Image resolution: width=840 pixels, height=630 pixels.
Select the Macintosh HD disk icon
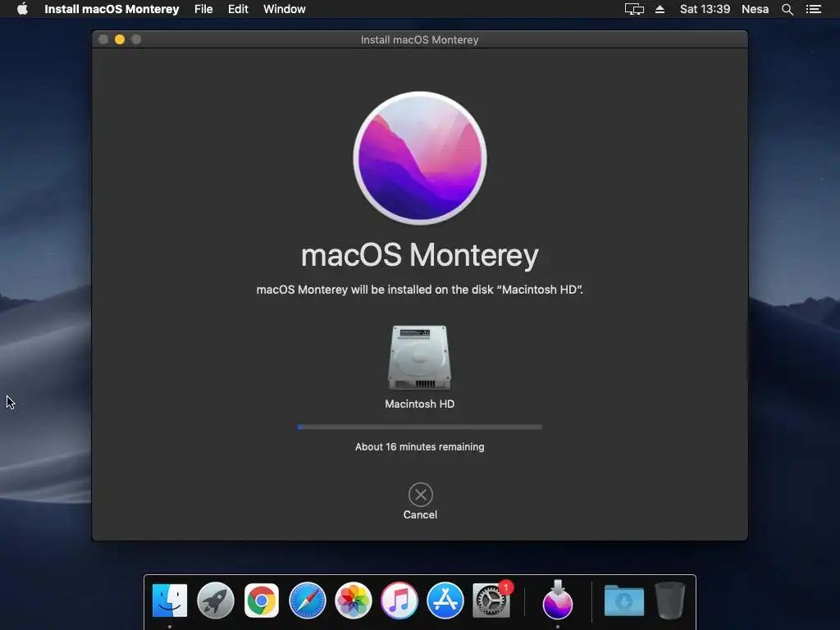click(420, 358)
